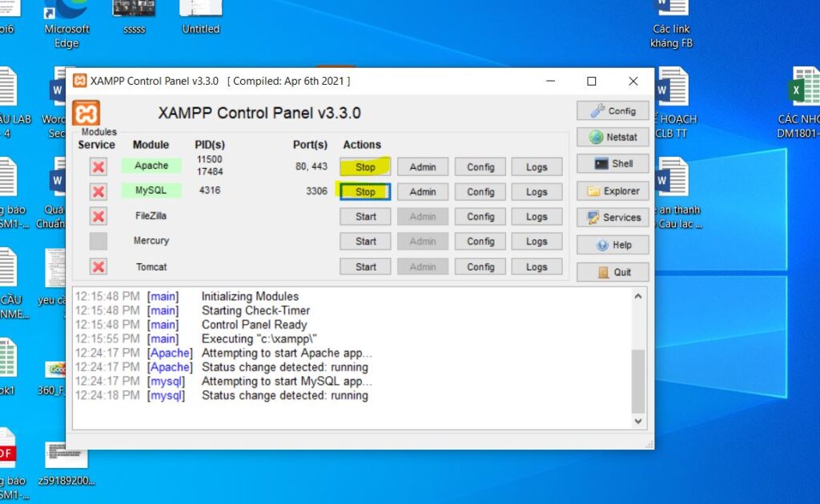Screen dimensions: 820x504
Task: Minimize the XAMPP Control Panel window
Action: point(550,81)
